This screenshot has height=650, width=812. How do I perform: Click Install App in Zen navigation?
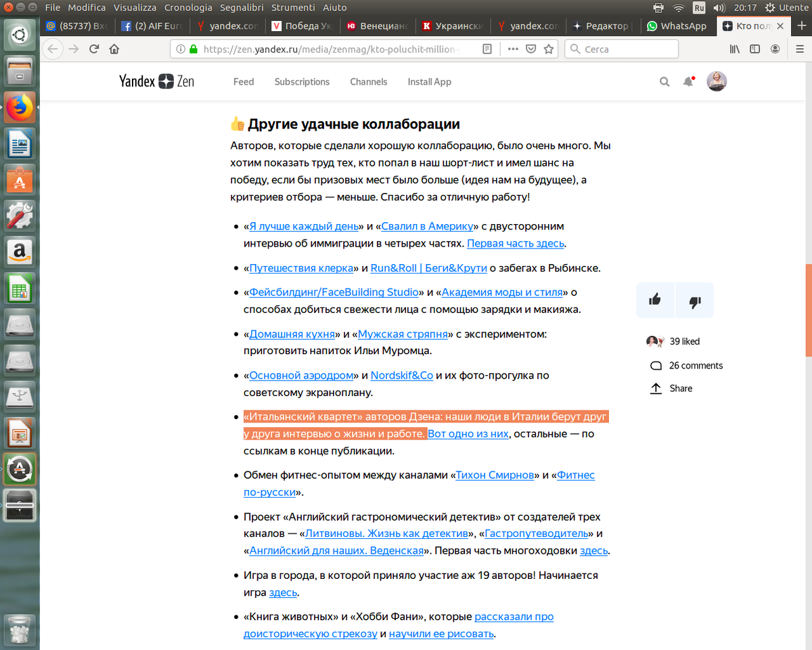pos(429,82)
